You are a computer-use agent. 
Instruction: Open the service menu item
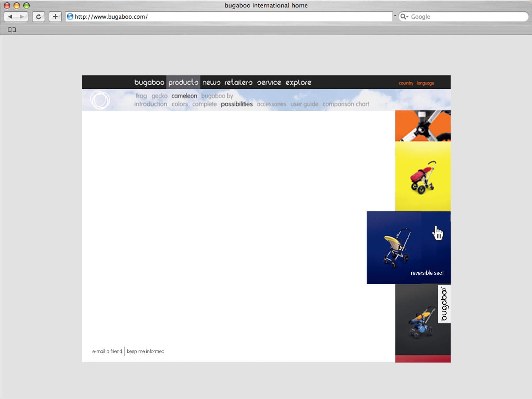269,82
